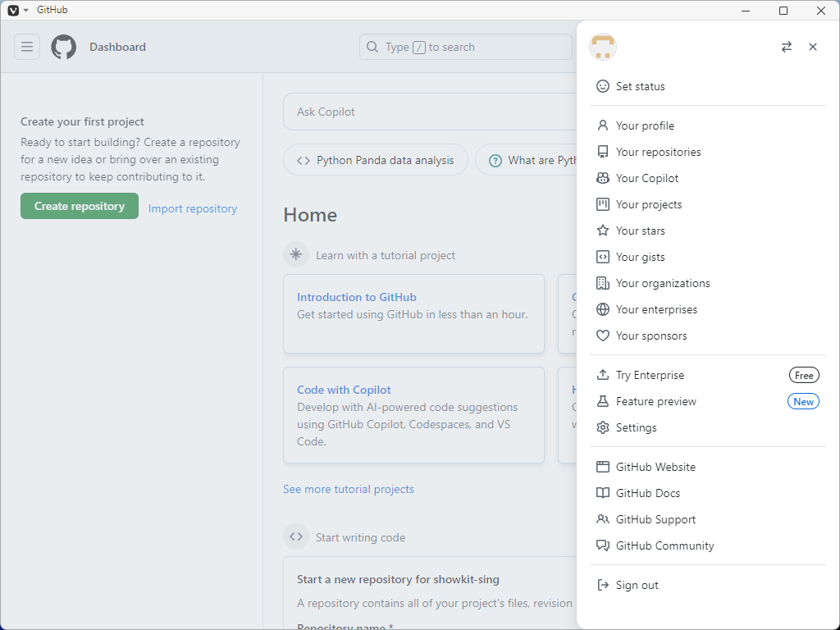Open the Vivaldi browser menu dropdown

click(17, 10)
